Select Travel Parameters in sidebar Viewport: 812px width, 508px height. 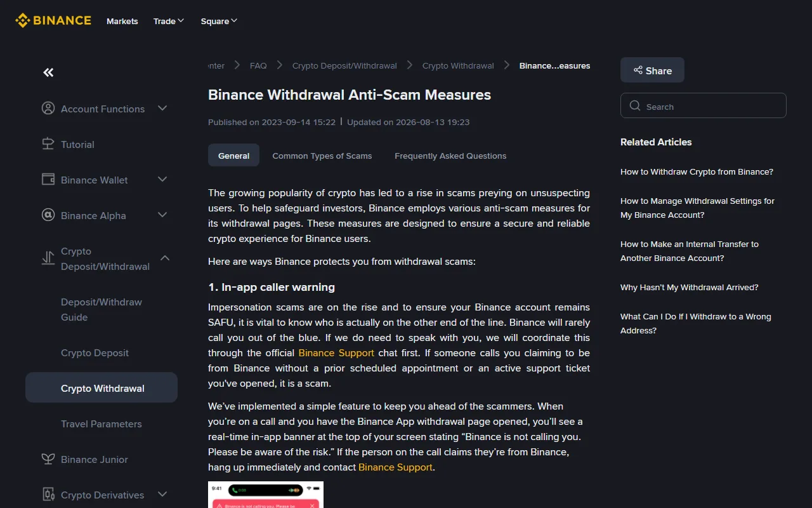pyautogui.click(x=101, y=424)
